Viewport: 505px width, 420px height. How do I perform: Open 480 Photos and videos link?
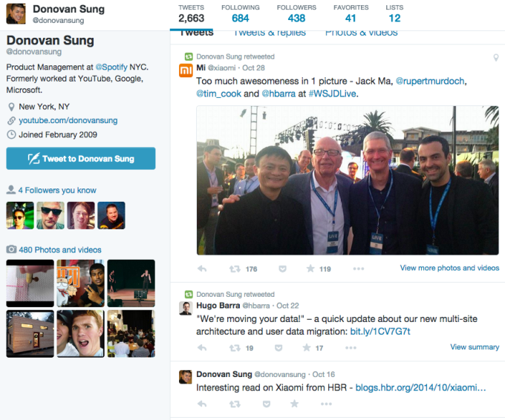coord(60,250)
